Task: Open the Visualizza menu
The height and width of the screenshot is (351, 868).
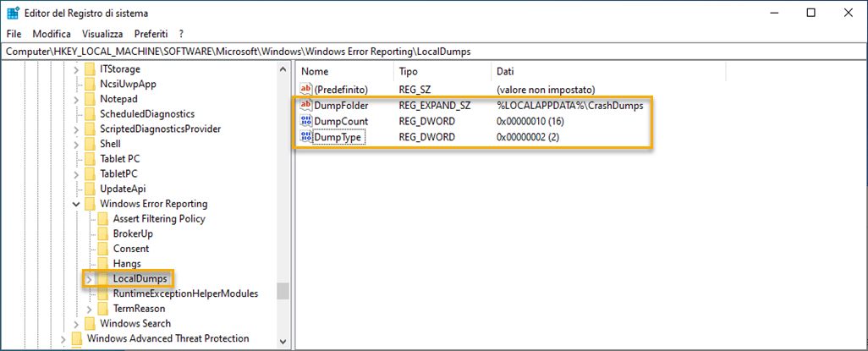Action: point(102,34)
